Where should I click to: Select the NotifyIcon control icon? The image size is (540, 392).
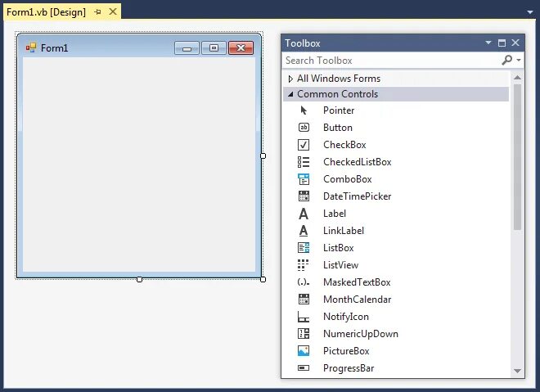tap(304, 317)
